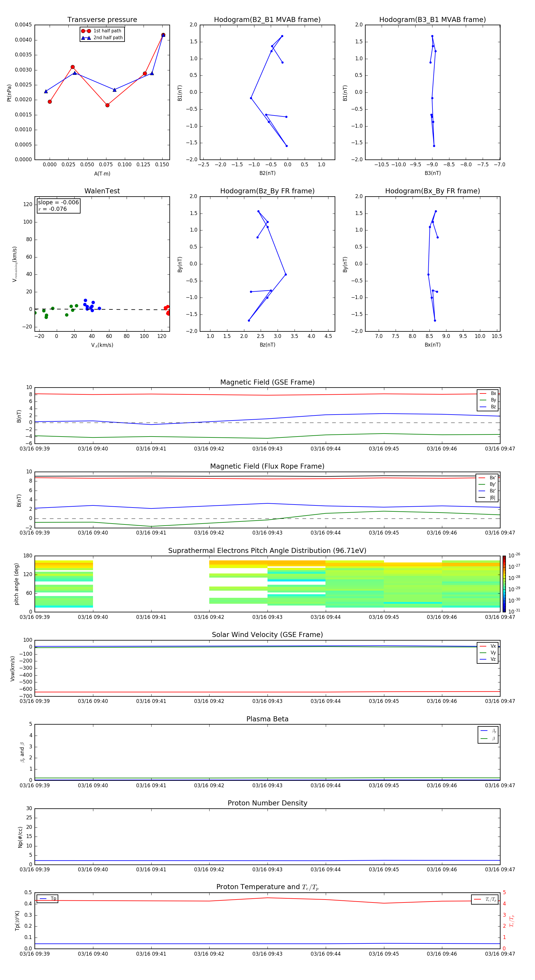Click the "Tp(10^6K)" y-axis label

point(17,921)
